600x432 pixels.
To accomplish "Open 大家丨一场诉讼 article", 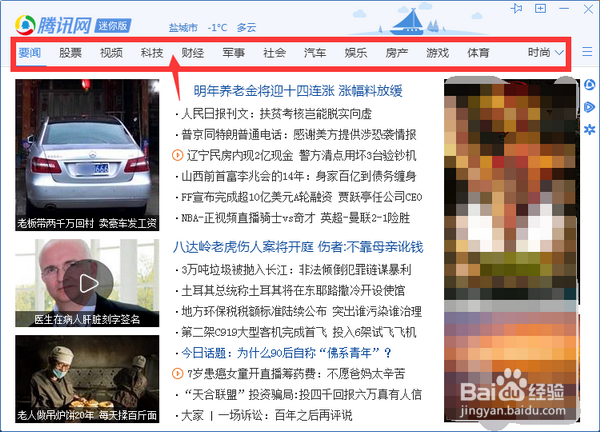I will 267,415.
